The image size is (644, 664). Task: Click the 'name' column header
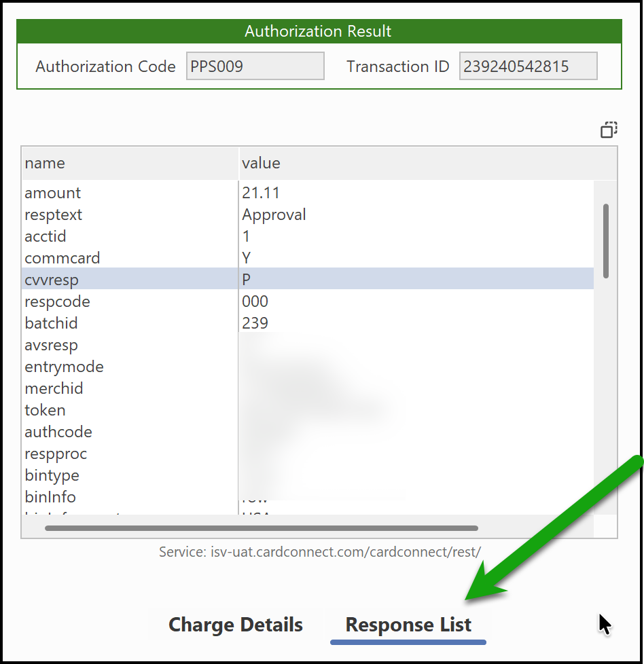point(130,163)
